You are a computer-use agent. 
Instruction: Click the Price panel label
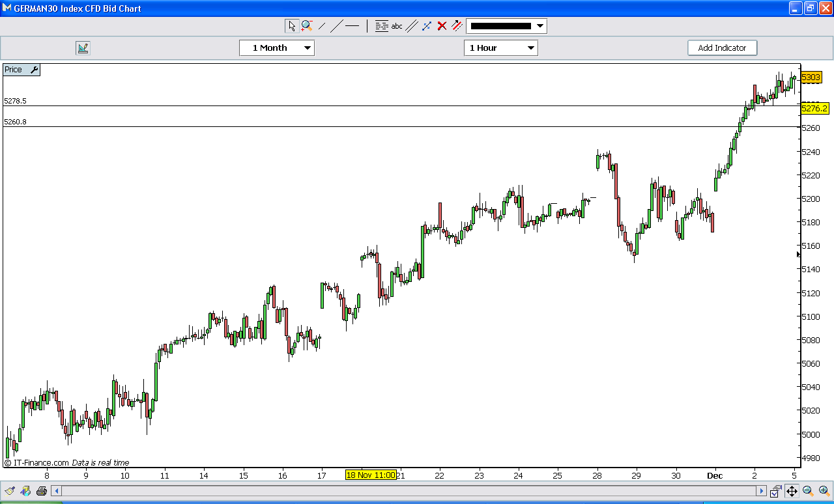coord(13,70)
